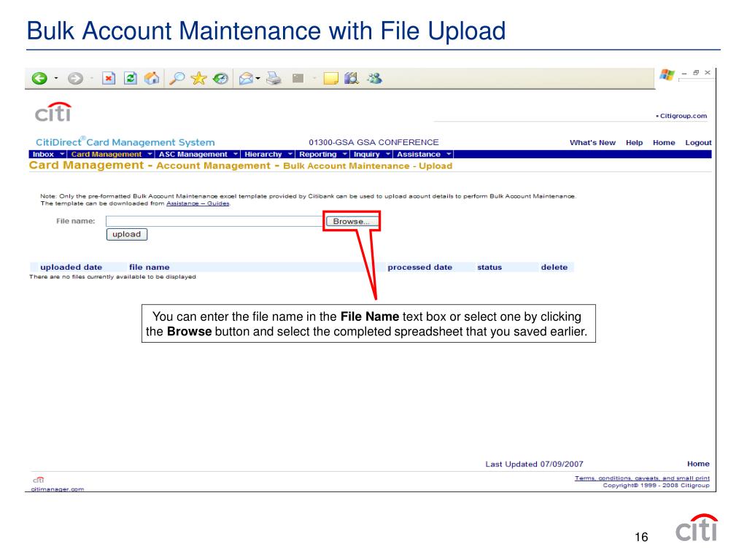This screenshot has width=747, height=560.
Task: Expand the Inbox menu dropdown arrow
Action: pos(62,155)
